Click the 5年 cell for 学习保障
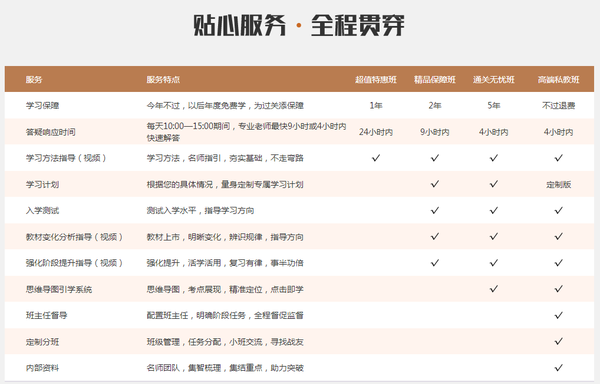The image size is (600, 384). coord(494,106)
